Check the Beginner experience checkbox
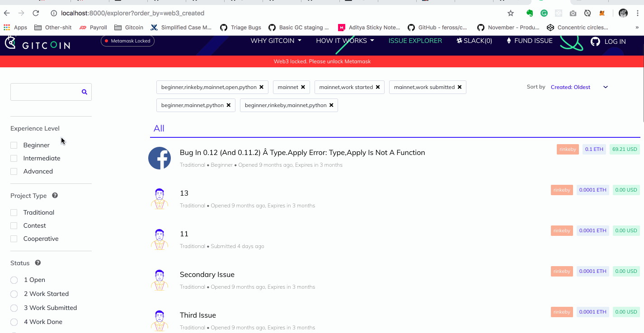 14,145
